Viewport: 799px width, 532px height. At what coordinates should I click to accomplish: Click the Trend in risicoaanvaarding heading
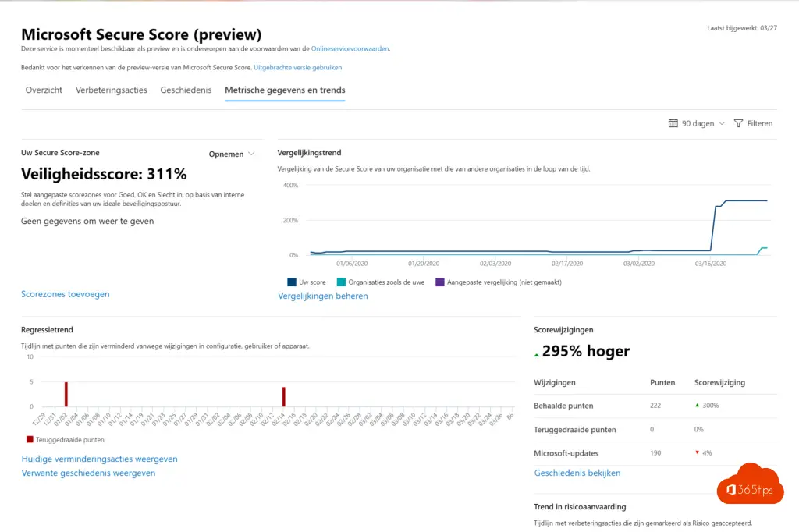[x=580, y=506]
